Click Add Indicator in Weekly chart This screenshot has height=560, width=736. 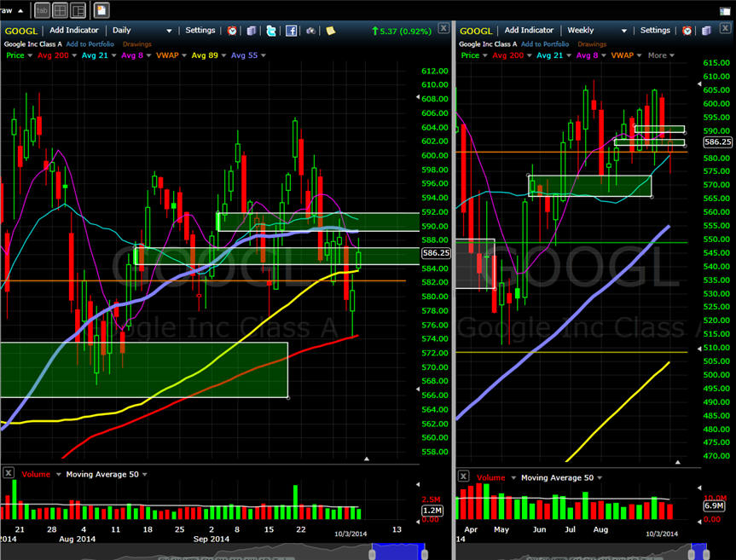click(x=529, y=30)
